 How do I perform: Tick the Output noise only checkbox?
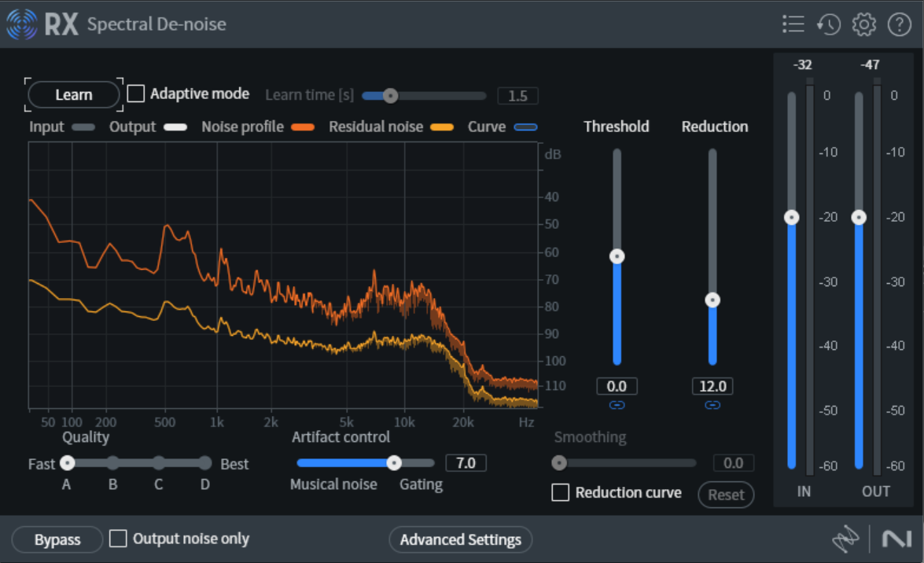[118, 539]
